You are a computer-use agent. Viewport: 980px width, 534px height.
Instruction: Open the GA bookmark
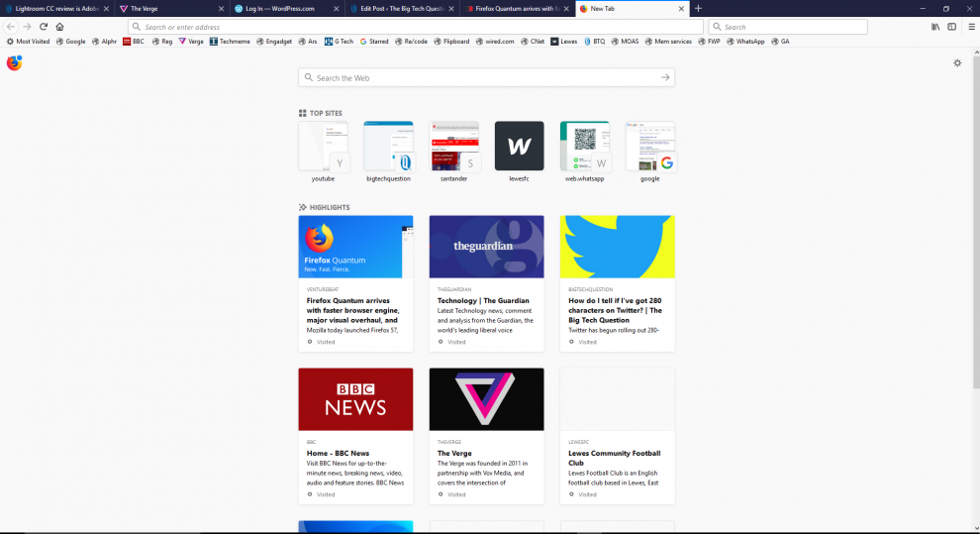[781, 42]
